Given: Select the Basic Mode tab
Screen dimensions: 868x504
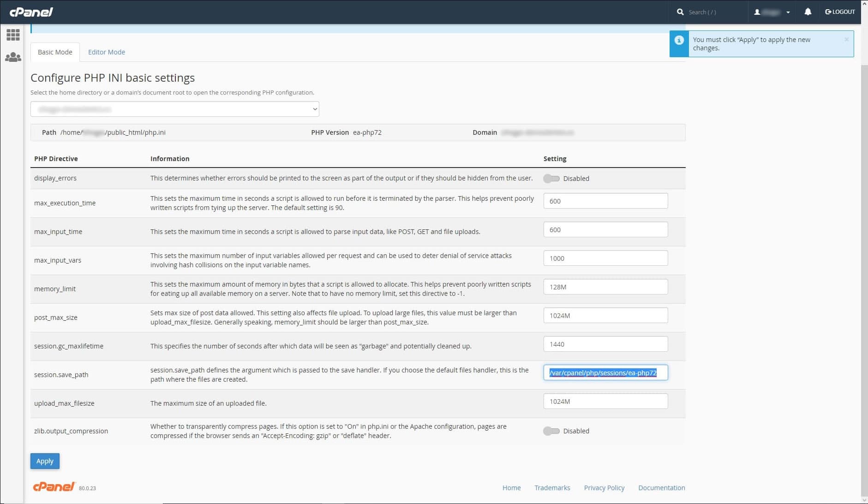Looking at the screenshot, I should (x=55, y=52).
